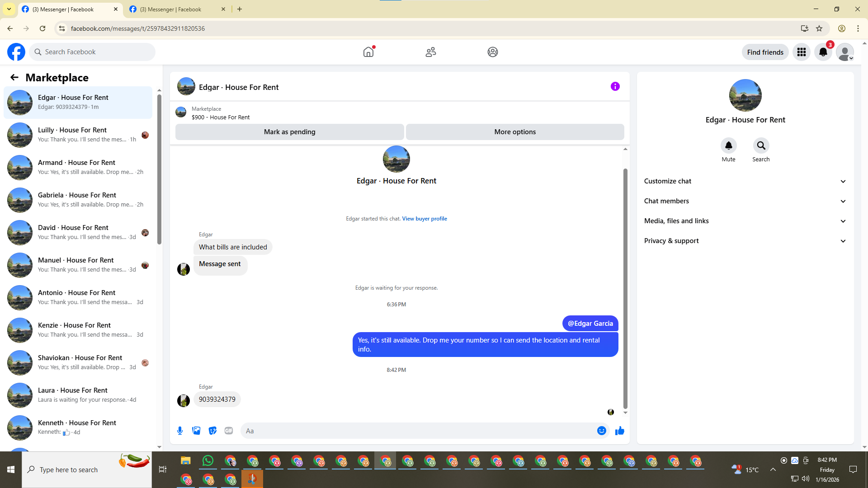
Task: Mute the Edgar conversation
Action: pyautogui.click(x=728, y=145)
